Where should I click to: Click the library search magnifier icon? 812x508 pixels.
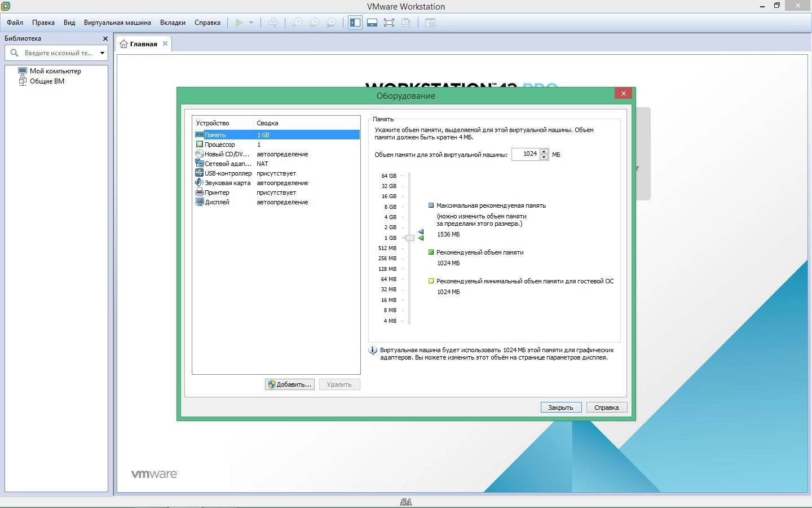click(15, 52)
